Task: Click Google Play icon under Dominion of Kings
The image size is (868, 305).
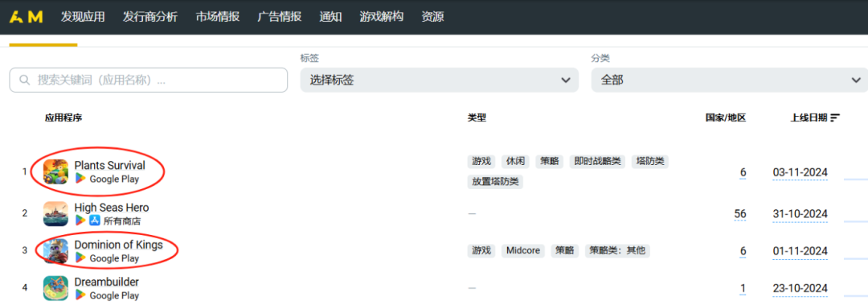Action: [81, 258]
